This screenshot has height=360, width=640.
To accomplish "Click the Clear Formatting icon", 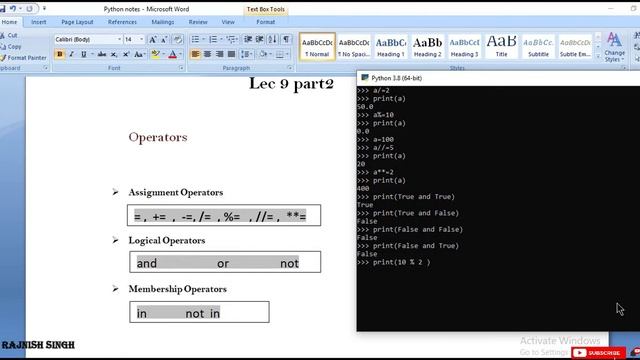I will 178,40.
